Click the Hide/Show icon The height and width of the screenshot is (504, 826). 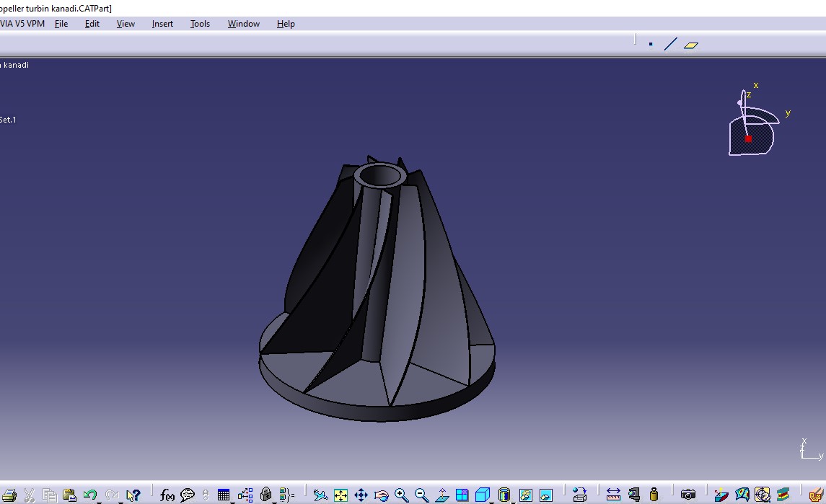(x=525, y=495)
